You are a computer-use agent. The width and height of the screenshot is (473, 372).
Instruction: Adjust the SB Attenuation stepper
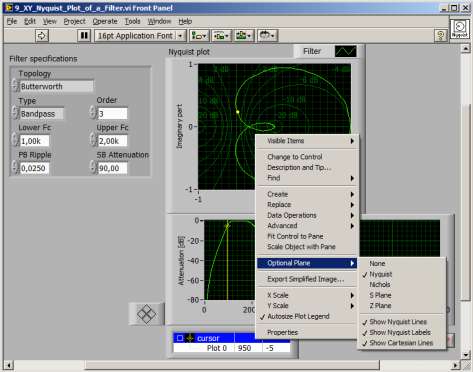[x=93, y=168]
